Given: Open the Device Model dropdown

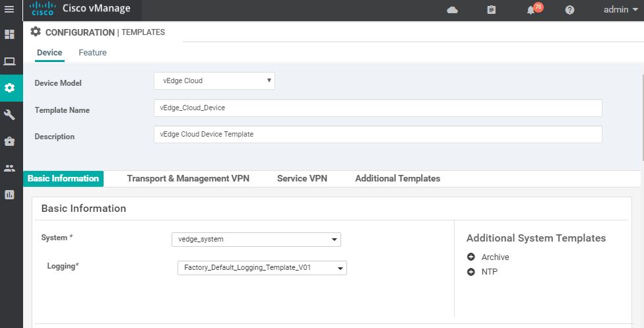Looking at the screenshot, I should pos(214,81).
